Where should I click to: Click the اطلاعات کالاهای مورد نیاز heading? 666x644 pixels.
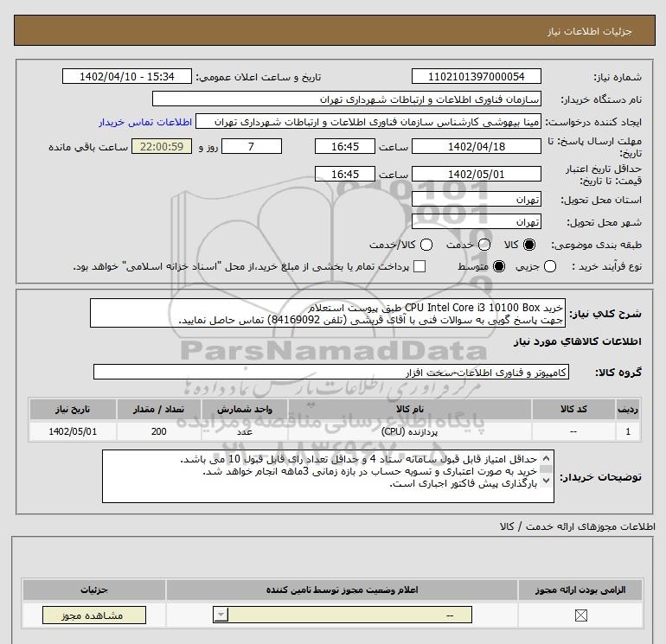pos(578,341)
